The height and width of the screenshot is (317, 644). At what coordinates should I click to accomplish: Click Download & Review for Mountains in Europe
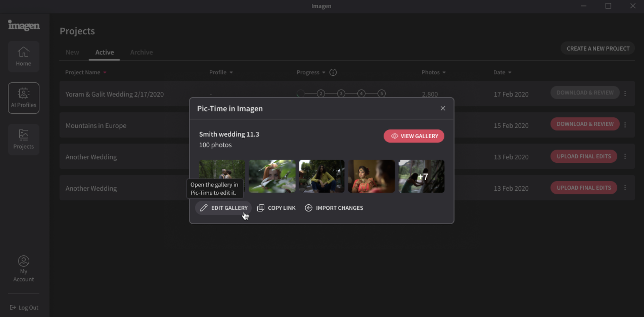tap(585, 124)
